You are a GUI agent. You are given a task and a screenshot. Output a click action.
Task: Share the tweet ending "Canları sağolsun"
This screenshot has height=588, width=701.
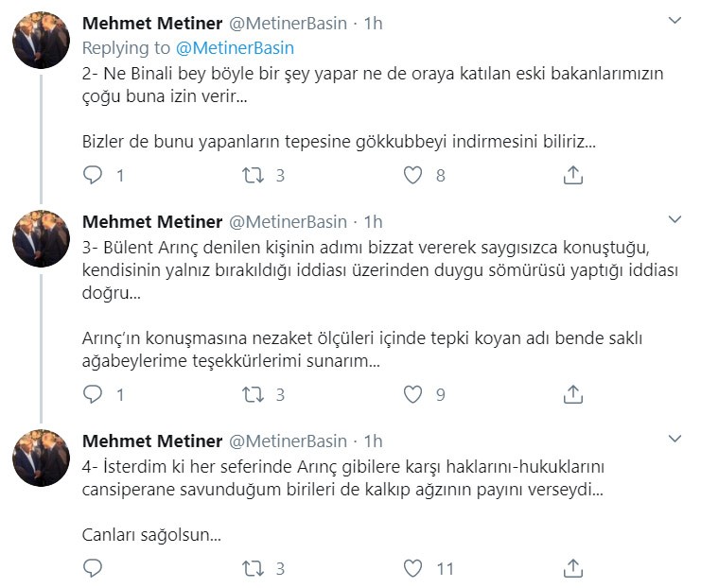coord(572,568)
